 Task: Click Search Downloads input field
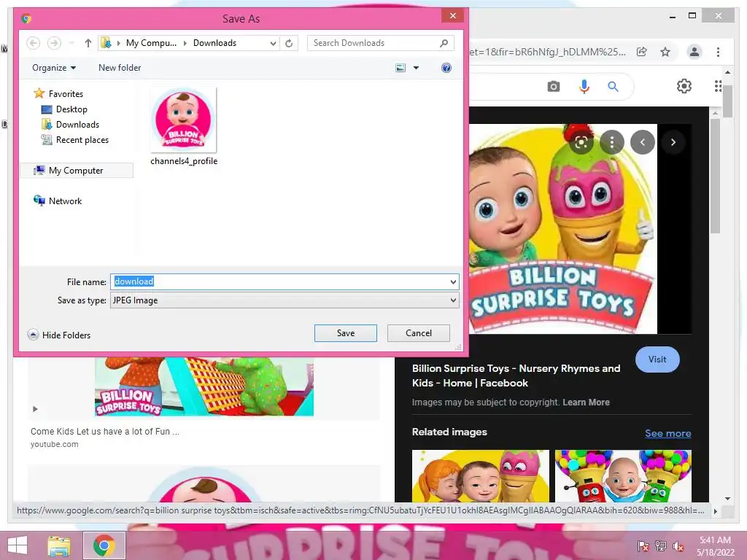click(x=374, y=43)
